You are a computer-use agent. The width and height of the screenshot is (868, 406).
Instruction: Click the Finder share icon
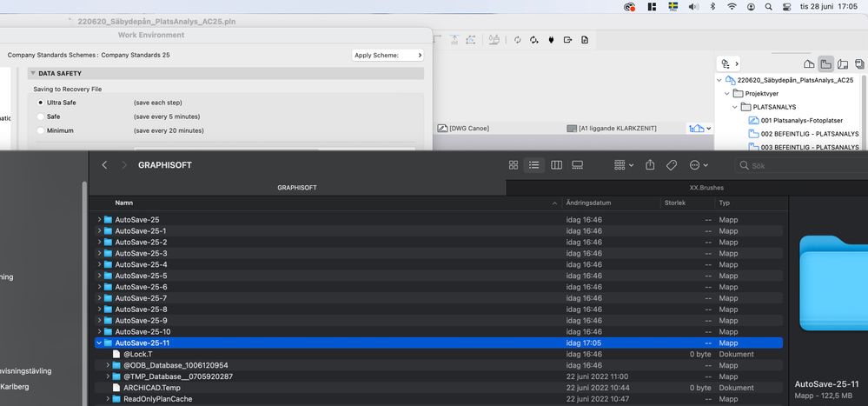(x=651, y=165)
